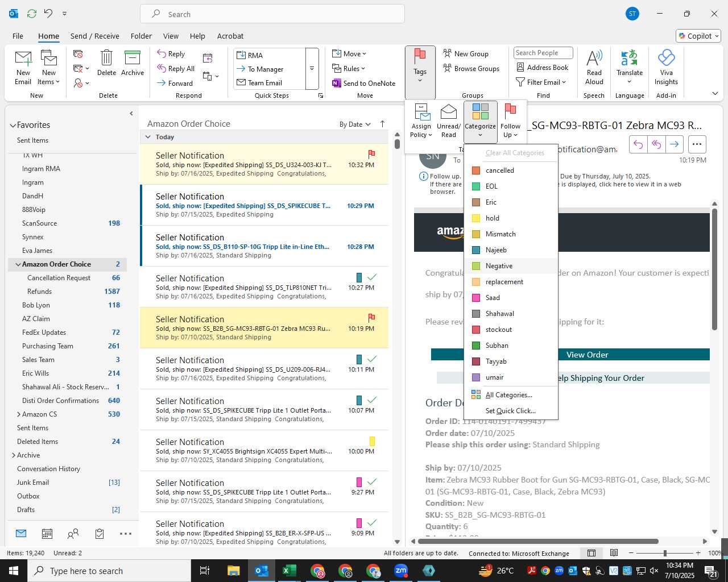The height and width of the screenshot is (582, 728).
Task: Open Excel from the Windows taskbar
Action: [x=289, y=571]
